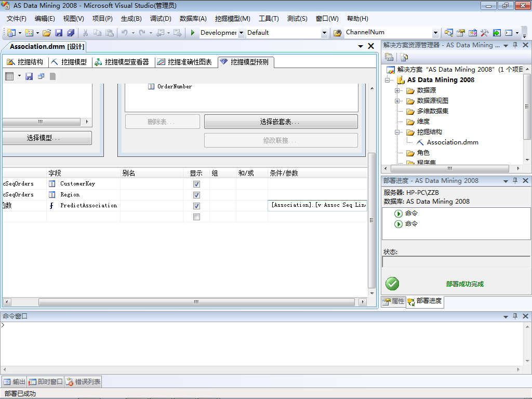
Task: Click the New Project toolbar icon
Action: [x=11, y=33]
